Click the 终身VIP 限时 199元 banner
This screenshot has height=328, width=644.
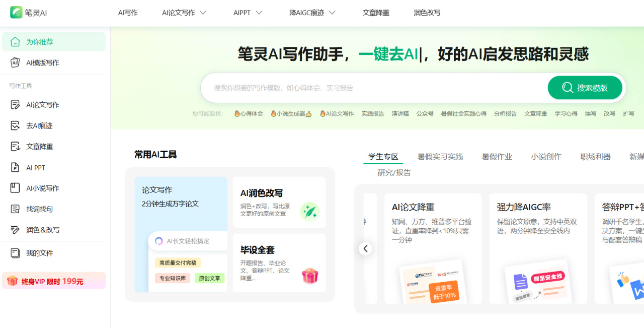[x=54, y=281]
